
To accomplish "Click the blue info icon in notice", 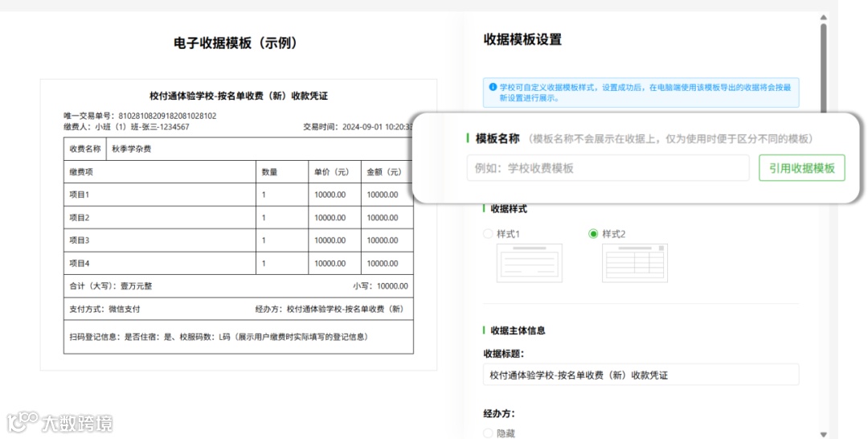I will (x=493, y=87).
